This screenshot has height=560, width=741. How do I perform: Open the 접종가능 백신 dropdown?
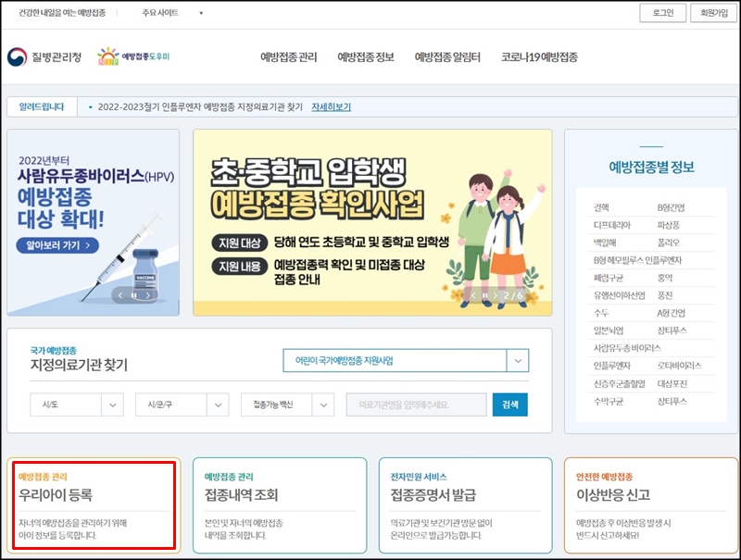click(x=283, y=404)
